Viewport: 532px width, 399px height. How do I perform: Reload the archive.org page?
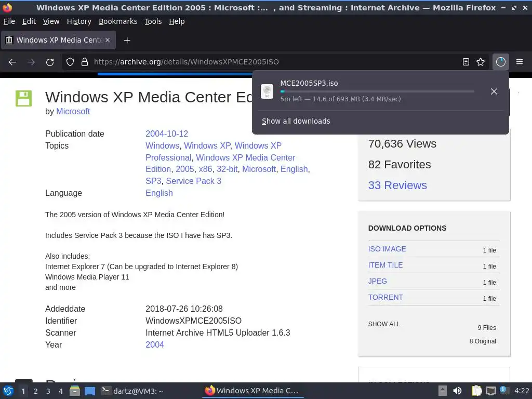(50, 62)
